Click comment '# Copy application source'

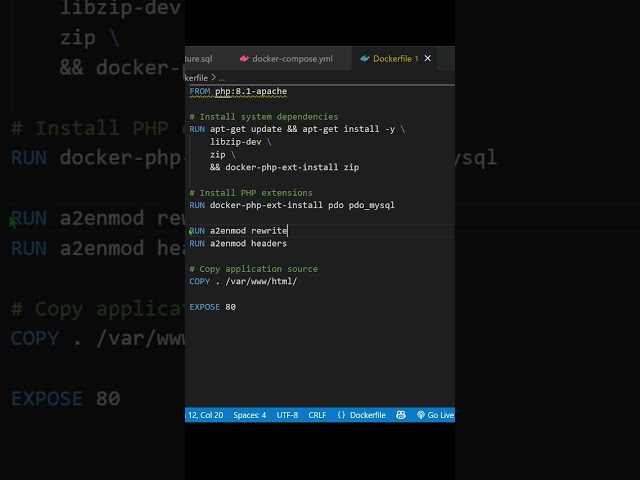click(253, 269)
